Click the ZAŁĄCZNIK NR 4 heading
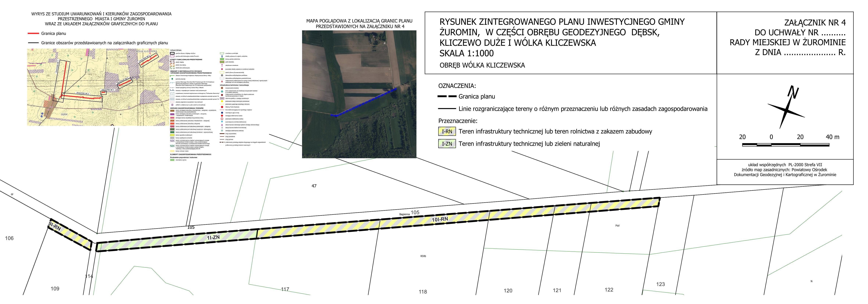Viewport: 868px width, 304px height. [x=815, y=23]
